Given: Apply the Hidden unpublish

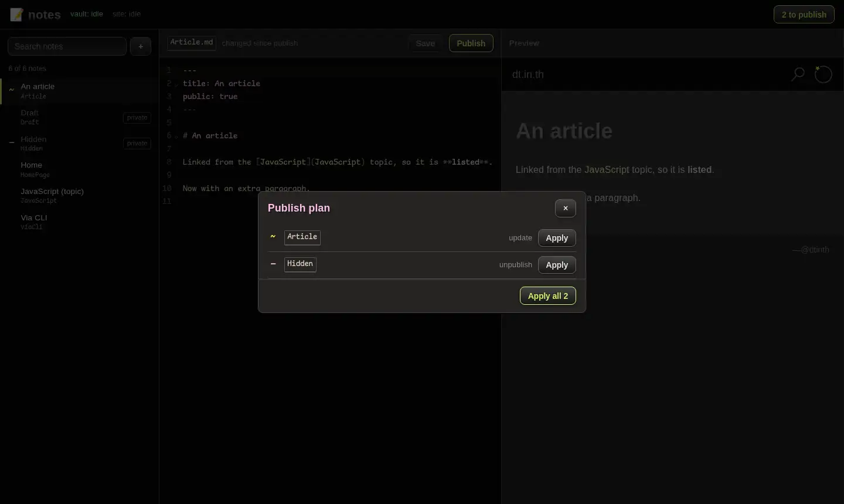Looking at the screenshot, I should click(557, 265).
